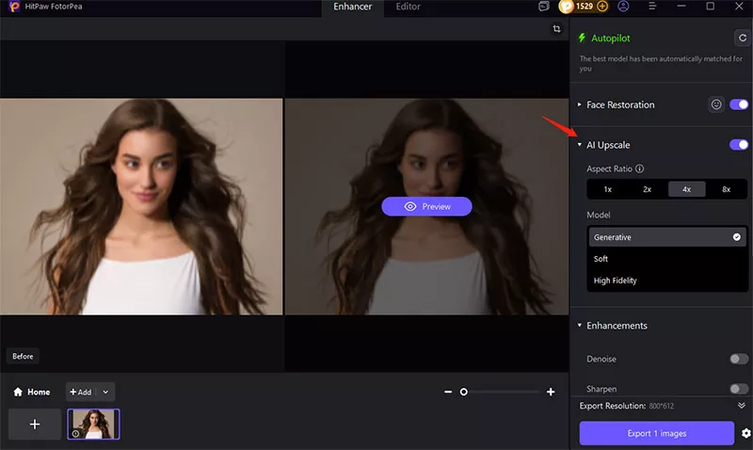
Task: Click the +Add button
Action: point(81,392)
